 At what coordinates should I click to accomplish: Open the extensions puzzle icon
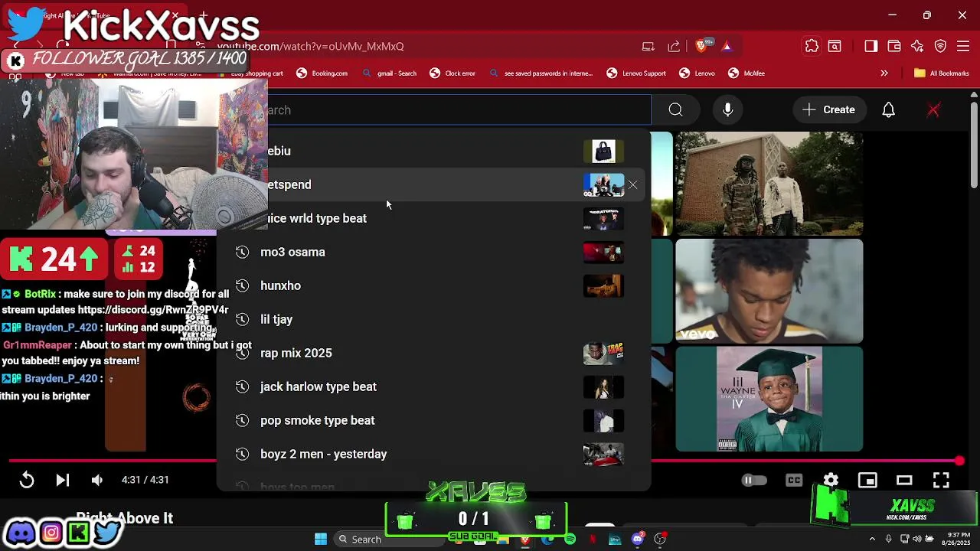pyautogui.click(x=812, y=47)
